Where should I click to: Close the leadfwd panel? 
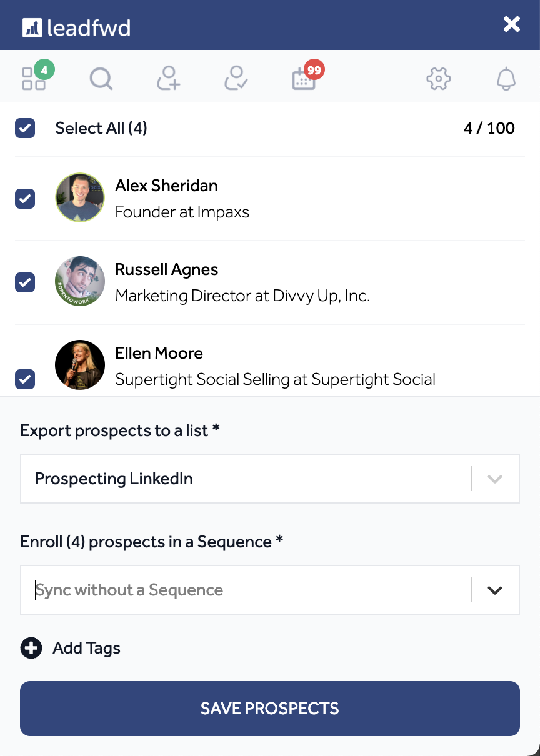(512, 24)
